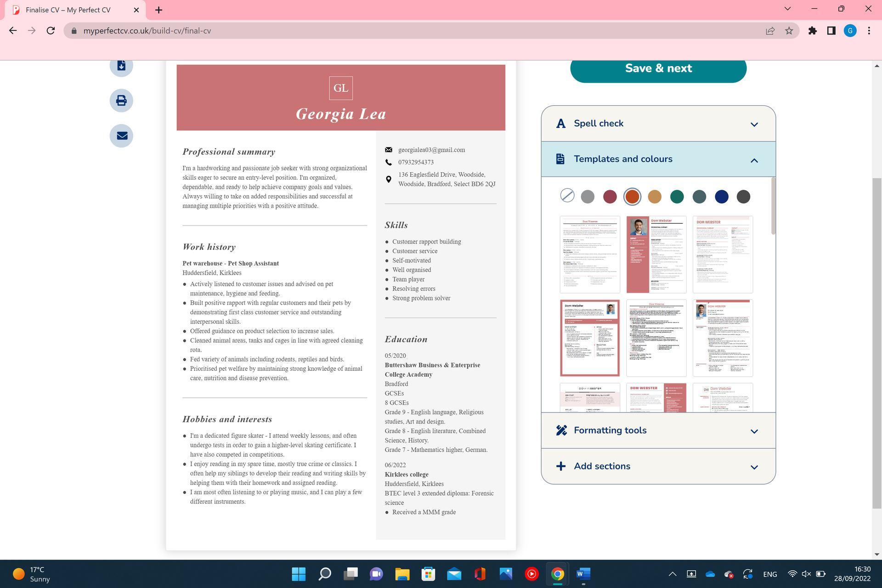Image resolution: width=882 pixels, height=588 pixels.
Task: Click the GL initials box in the CV header
Action: (341, 88)
